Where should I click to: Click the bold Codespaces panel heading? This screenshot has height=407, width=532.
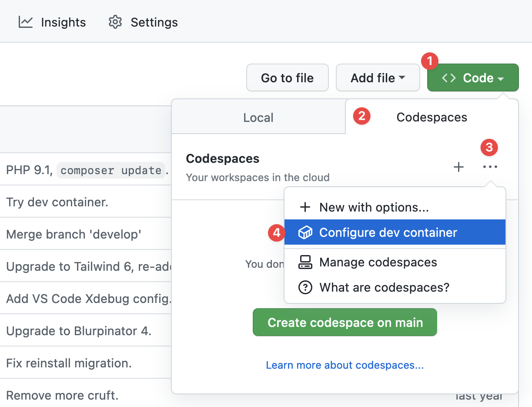coord(223,158)
